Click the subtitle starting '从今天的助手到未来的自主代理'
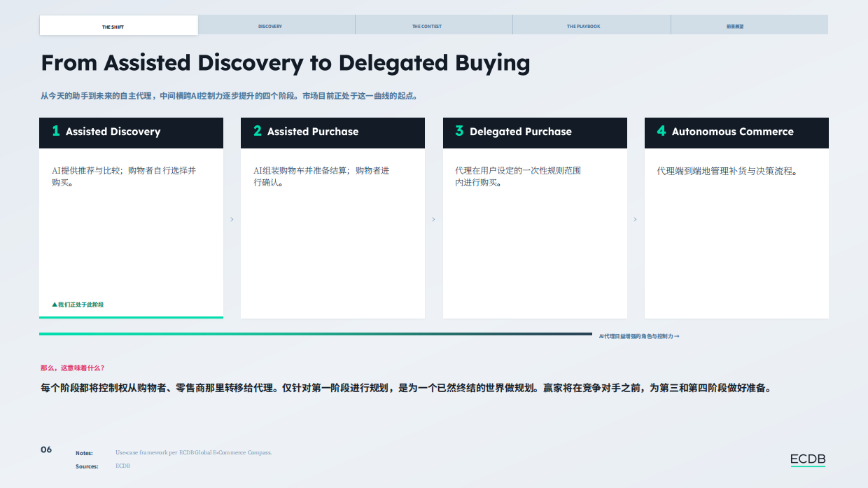This screenshot has height=488, width=868. pos(229,96)
